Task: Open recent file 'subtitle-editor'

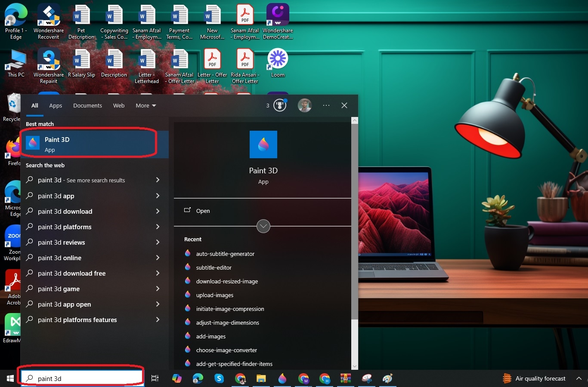Action: tap(214, 267)
